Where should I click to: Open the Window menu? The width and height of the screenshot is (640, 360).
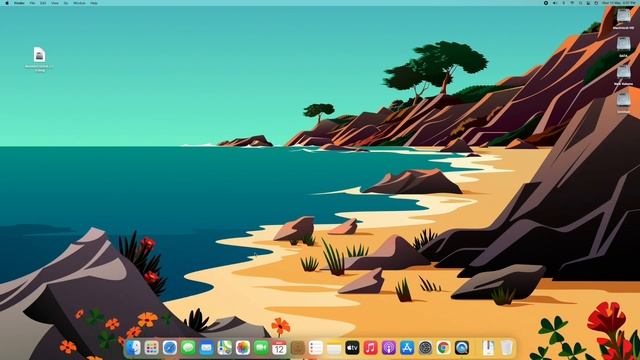(79, 3)
